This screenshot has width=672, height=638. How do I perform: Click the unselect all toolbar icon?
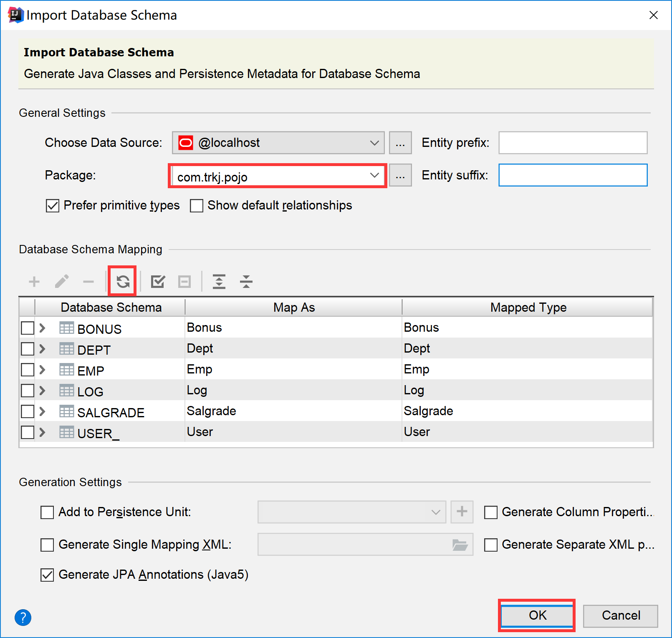(x=184, y=282)
